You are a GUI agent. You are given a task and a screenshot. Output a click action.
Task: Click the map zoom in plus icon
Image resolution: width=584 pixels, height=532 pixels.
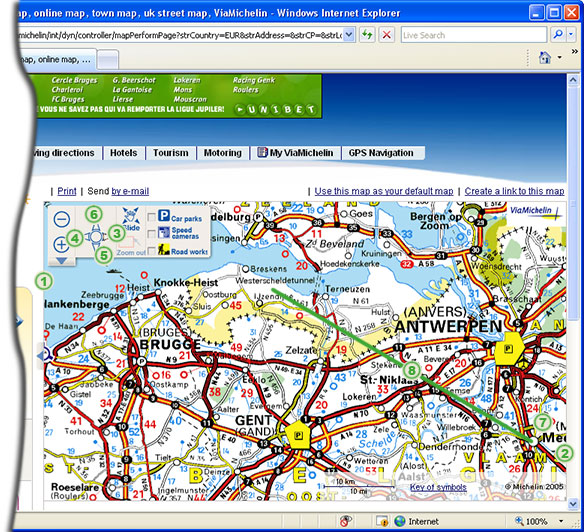coord(61,244)
